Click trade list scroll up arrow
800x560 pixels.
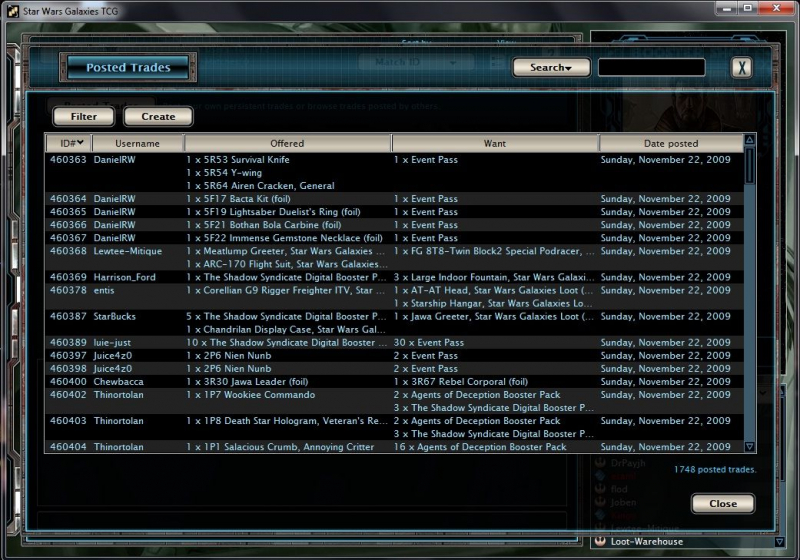(x=749, y=139)
